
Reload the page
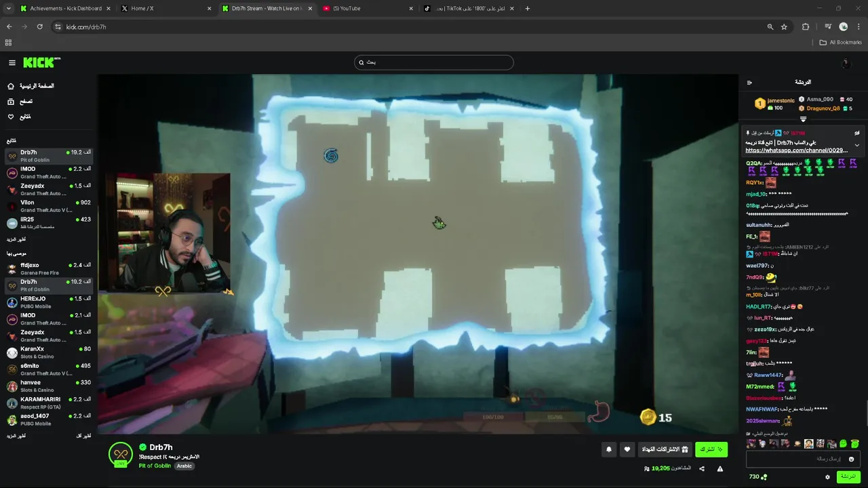[x=39, y=26]
